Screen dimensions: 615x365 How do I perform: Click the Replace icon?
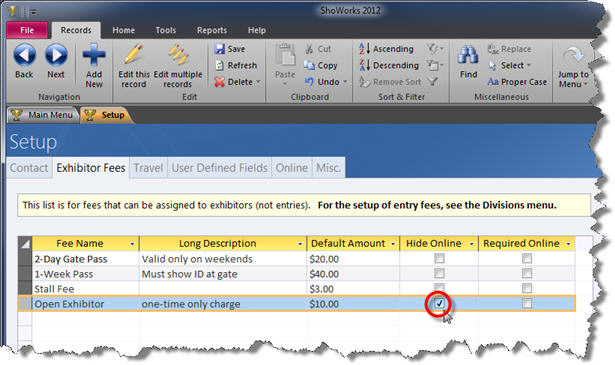point(493,49)
